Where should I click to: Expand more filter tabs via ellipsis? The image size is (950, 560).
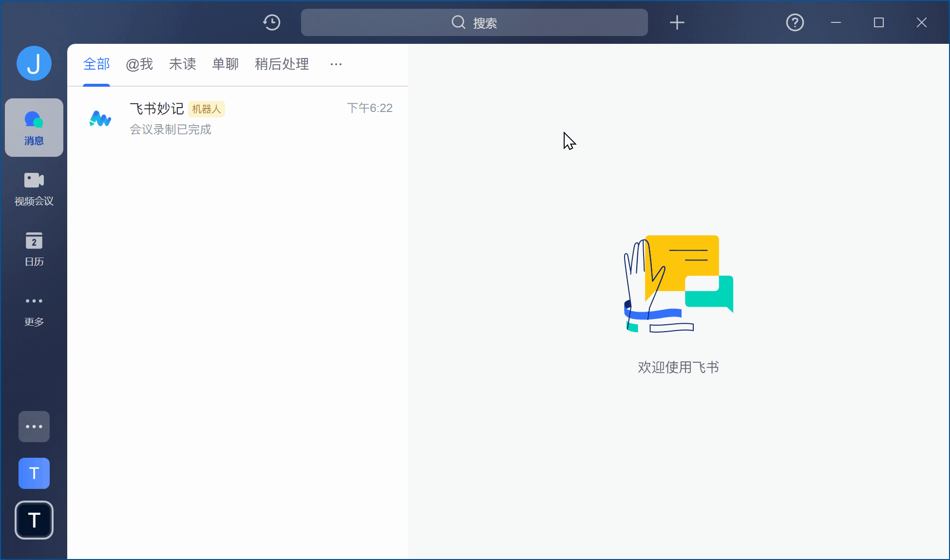[x=336, y=64]
